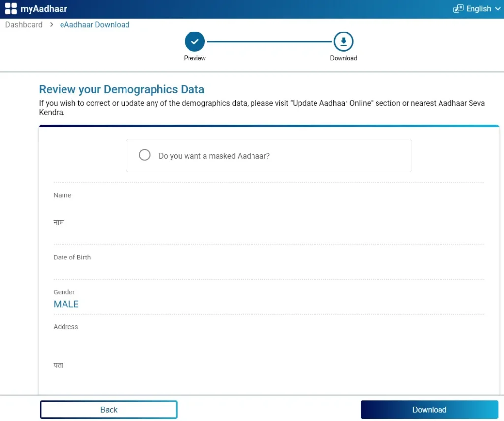
Task: Expand the language chevron next to English
Action: (x=498, y=8)
